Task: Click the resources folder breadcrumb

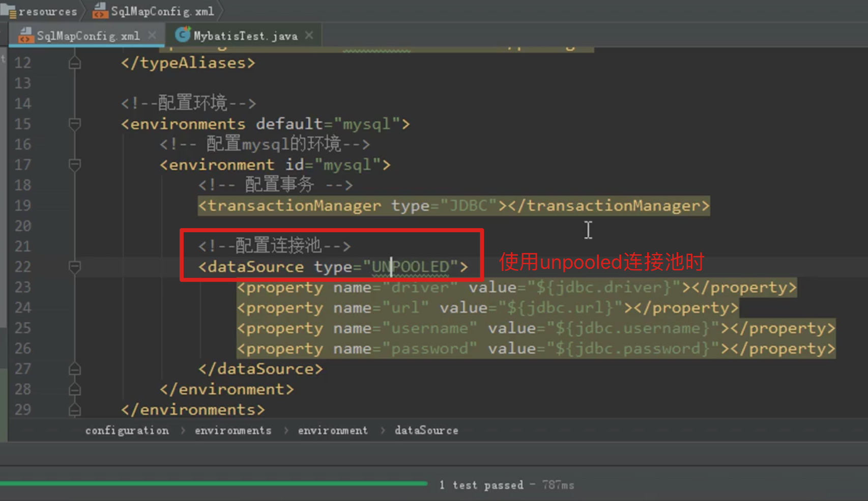Action: 39,11
